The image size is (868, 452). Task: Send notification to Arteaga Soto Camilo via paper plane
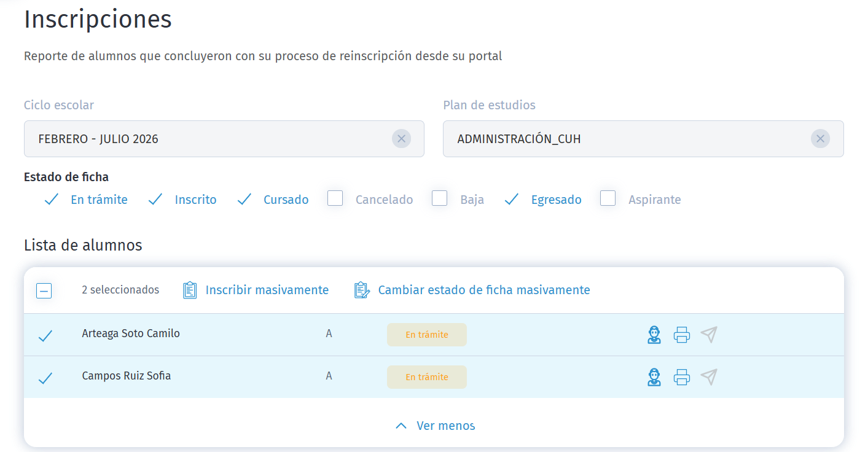pos(709,334)
